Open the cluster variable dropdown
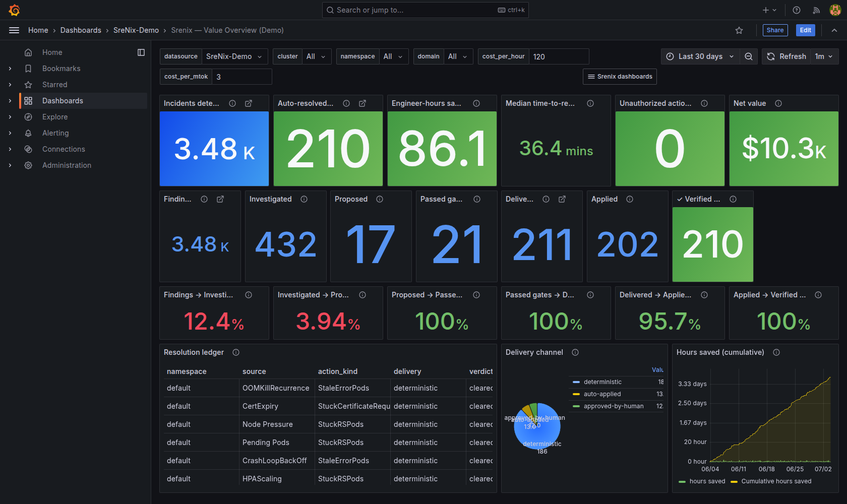The width and height of the screenshot is (847, 504). 317,56
